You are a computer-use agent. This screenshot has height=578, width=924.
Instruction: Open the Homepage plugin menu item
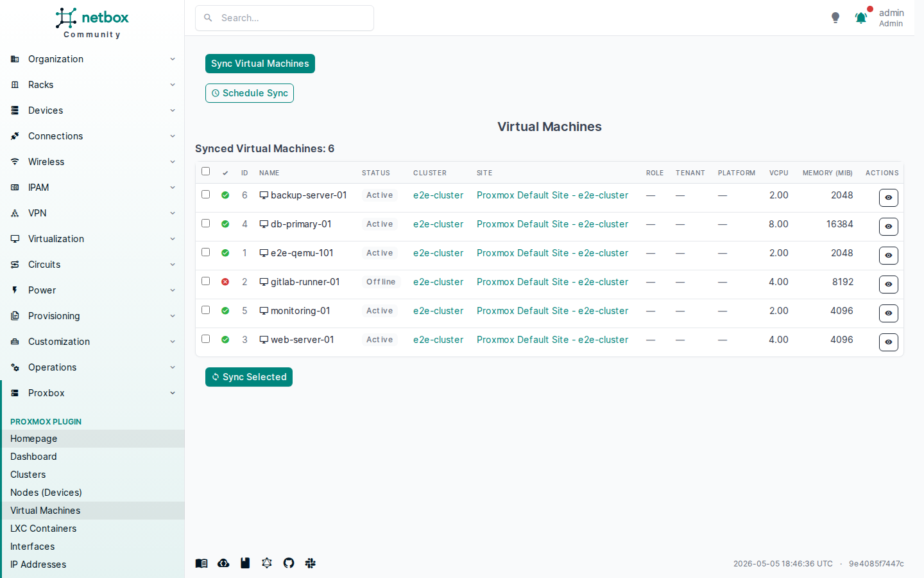click(x=92, y=439)
